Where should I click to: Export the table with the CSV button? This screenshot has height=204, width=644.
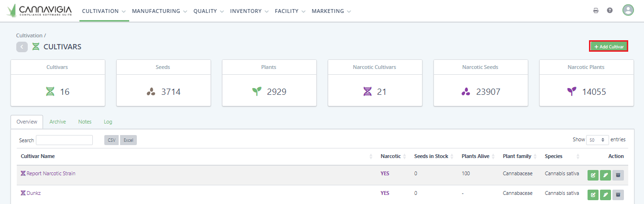[111, 140]
